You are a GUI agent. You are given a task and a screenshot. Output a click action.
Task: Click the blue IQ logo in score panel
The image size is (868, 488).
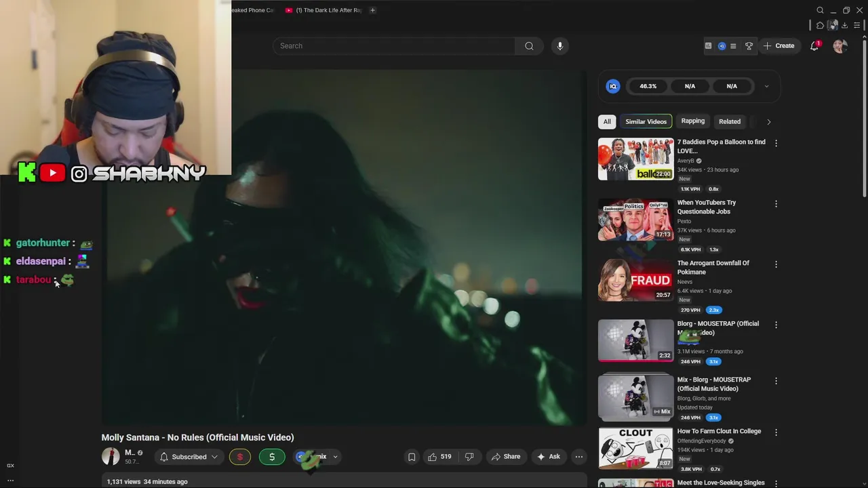point(613,86)
